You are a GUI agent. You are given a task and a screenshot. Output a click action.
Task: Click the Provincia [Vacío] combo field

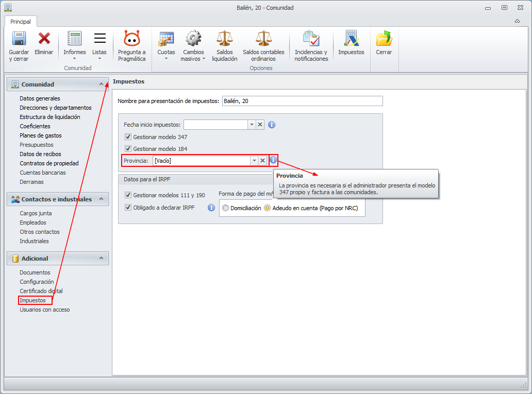201,160
